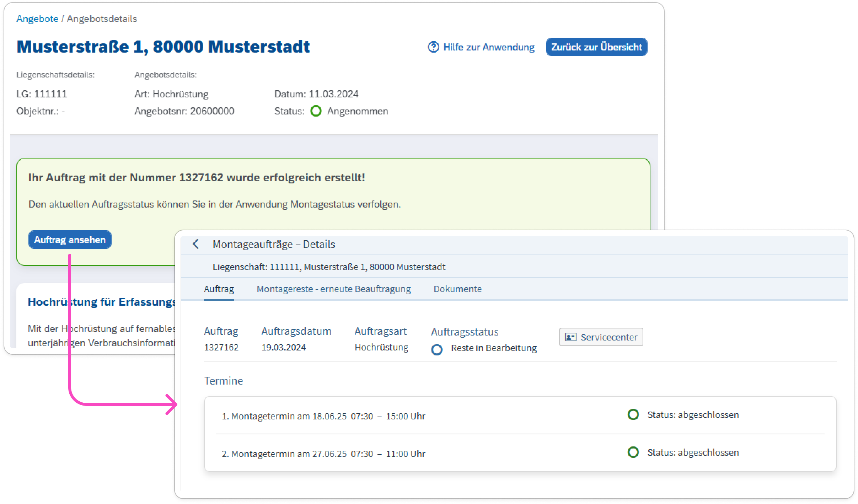Follow the Angebote breadcrumb link
Image resolution: width=858 pixels, height=504 pixels.
pos(37,19)
